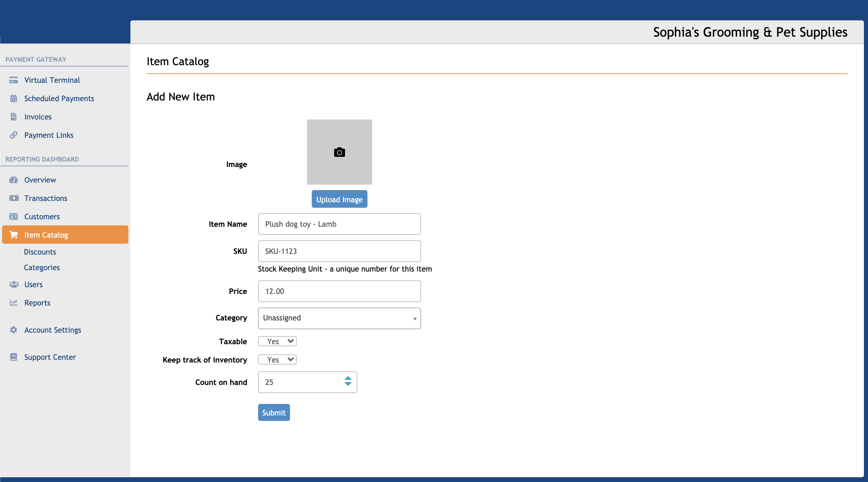The height and width of the screenshot is (482, 868).
Task: Open the Categories page
Action: point(42,267)
